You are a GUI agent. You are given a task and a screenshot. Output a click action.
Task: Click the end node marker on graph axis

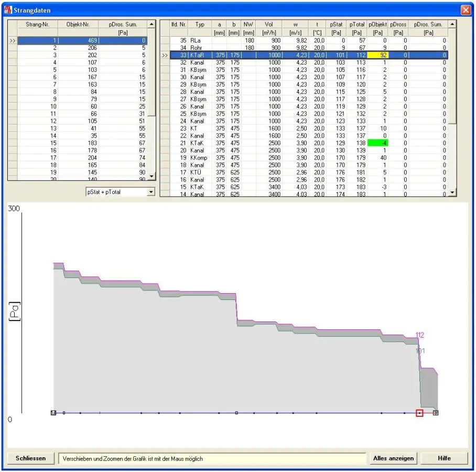point(436,413)
